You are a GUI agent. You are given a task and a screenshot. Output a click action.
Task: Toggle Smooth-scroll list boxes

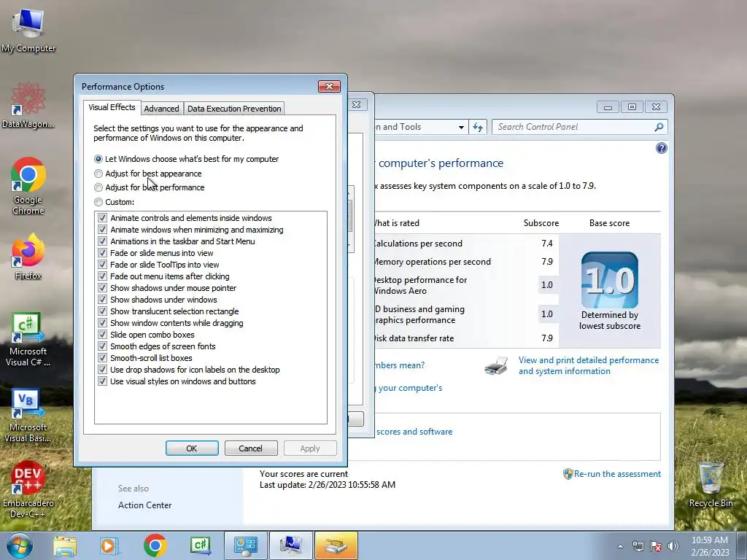point(102,358)
